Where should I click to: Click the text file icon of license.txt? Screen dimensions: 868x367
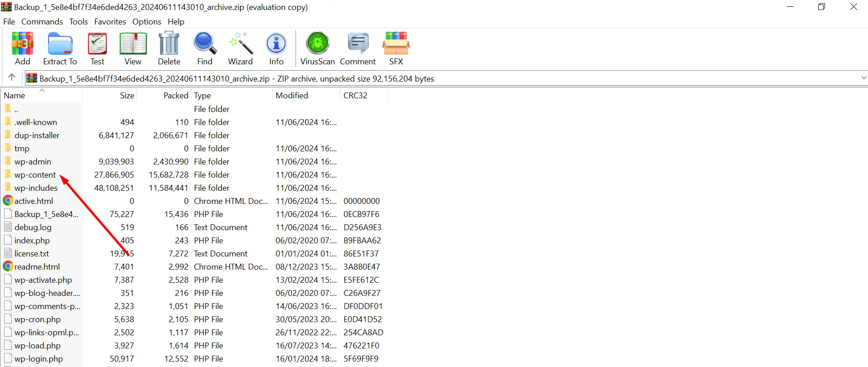click(8, 253)
